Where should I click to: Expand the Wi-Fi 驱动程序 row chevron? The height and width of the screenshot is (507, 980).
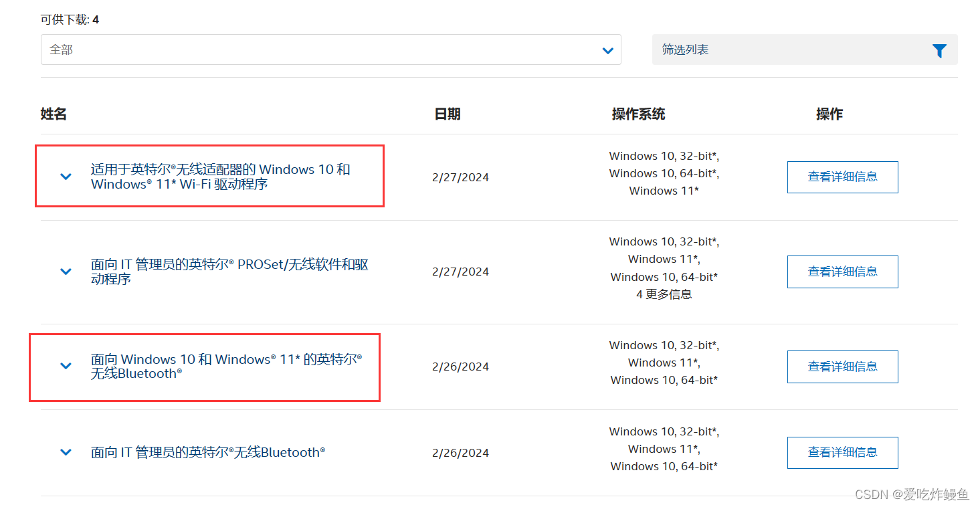coord(66,177)
